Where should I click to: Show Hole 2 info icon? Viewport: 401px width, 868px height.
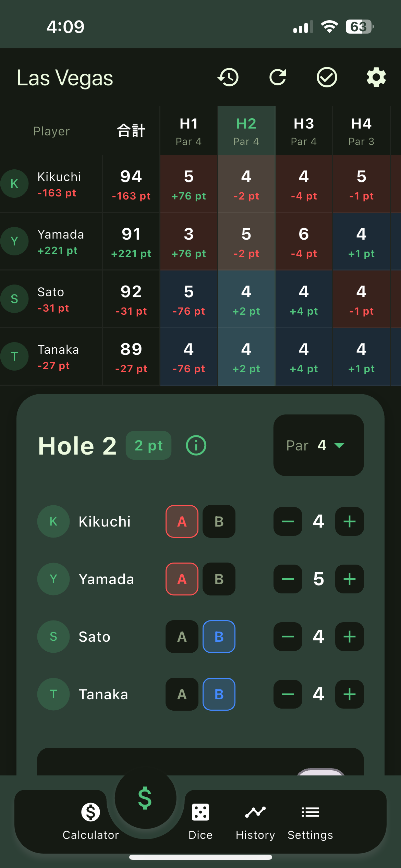pos(196,445)
